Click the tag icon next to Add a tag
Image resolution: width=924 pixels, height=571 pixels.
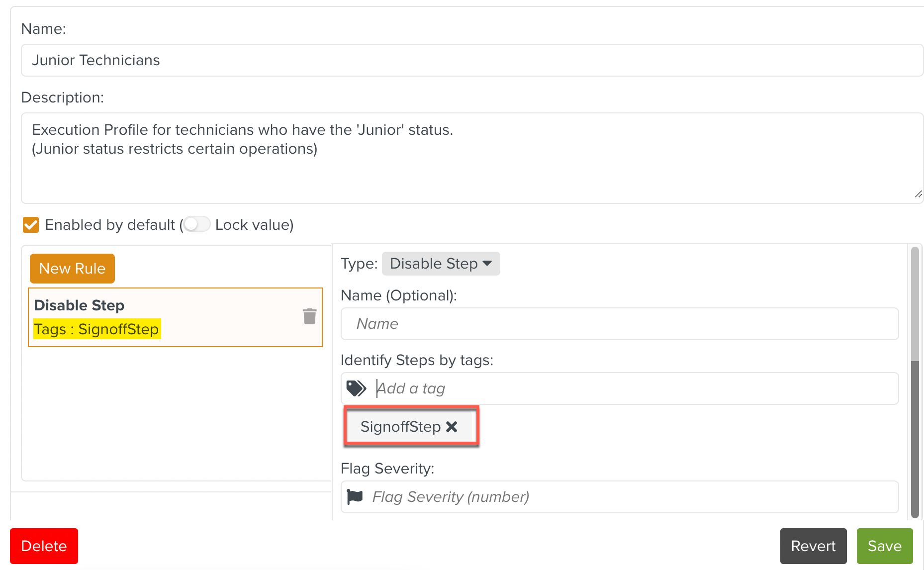coord(356,388)
